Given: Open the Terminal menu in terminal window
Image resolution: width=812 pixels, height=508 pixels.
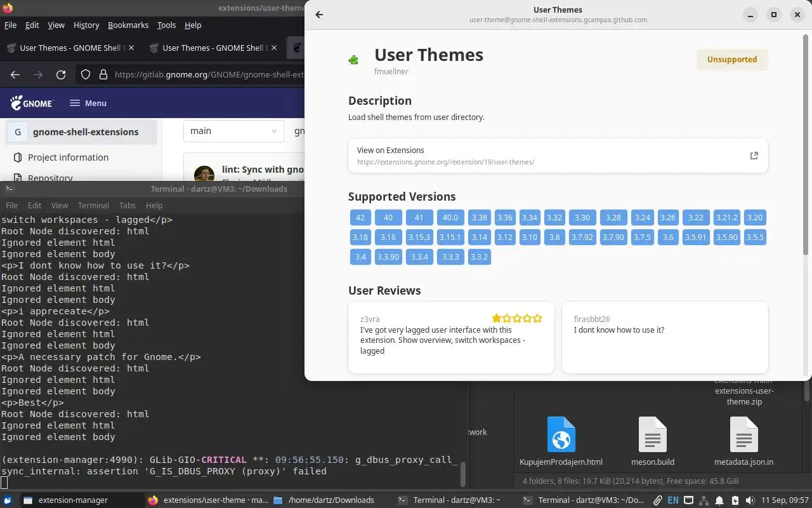Looking at the screenshot, I should 93,205.
